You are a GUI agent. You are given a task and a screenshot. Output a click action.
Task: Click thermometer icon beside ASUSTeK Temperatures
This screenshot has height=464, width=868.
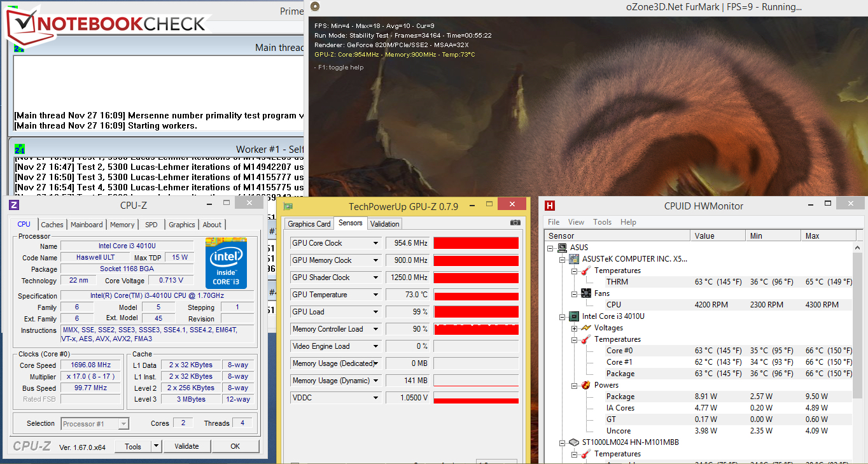tap(585, 271)
